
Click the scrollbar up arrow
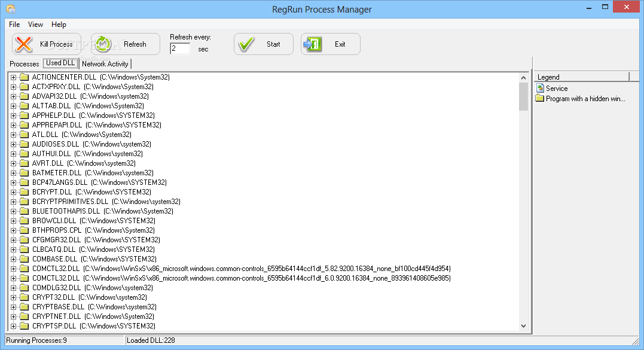tap(523, 78)
